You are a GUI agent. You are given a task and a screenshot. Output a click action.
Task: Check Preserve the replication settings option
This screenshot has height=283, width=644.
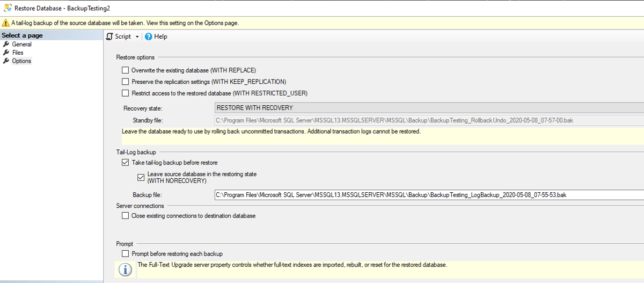[x=125, y=82]
